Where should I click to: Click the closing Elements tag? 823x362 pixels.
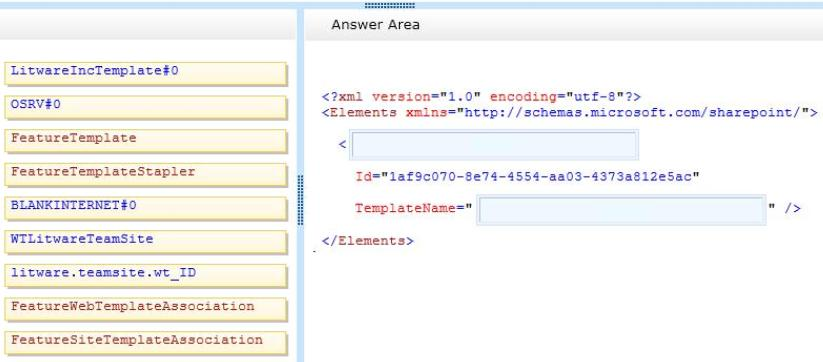(x=367, y=241)
